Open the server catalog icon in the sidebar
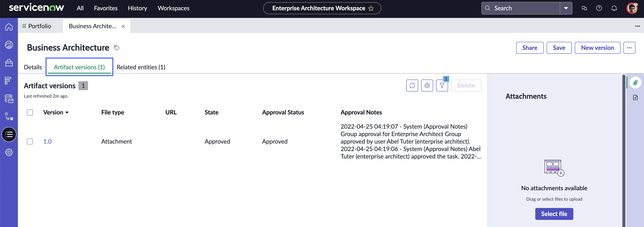 pyautogui.click(x=9, y=99)
